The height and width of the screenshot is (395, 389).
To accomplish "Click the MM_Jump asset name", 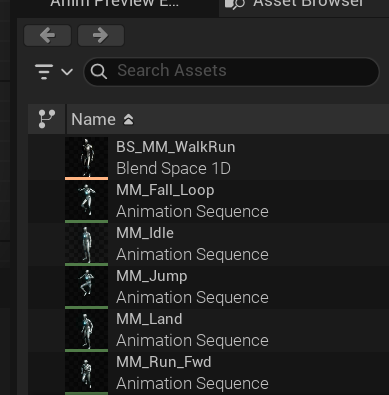I will pyautogui.click(x=152, y=276).
